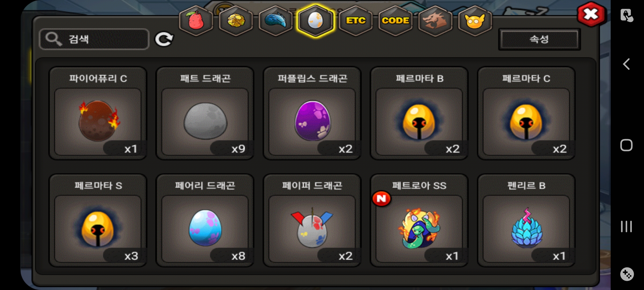
Task: Select the gray 패트 드래곤 egg
Action: pyautogui.click(x=205, y=113)
